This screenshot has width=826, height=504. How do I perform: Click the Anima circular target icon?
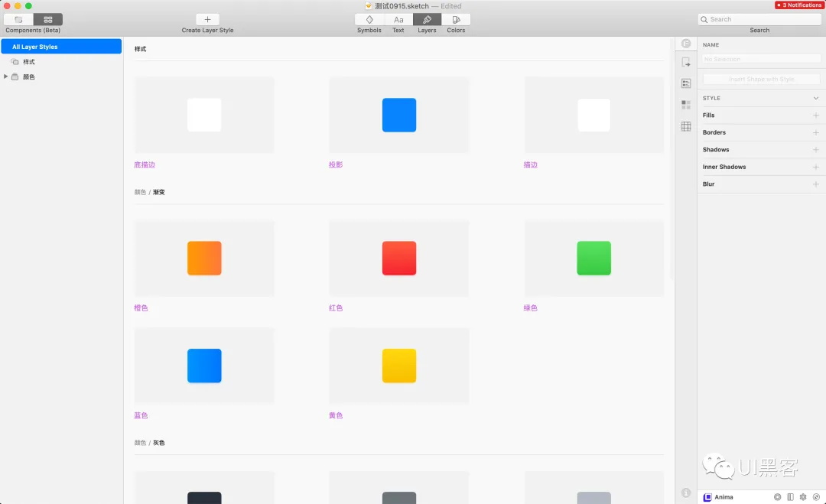(778, 497)
